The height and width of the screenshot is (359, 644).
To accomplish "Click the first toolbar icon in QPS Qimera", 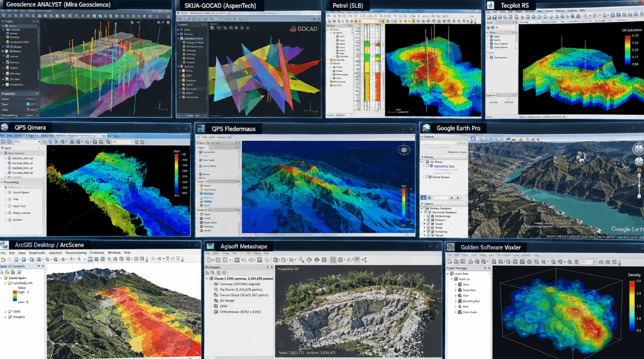I will pyautogui.click(x=3, y=142).
